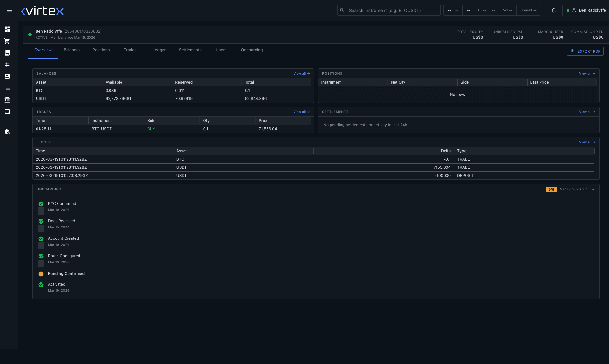Viewport: 609px width, 364px height.
Task: Click the virtex logo
Action: click(42, 10)
